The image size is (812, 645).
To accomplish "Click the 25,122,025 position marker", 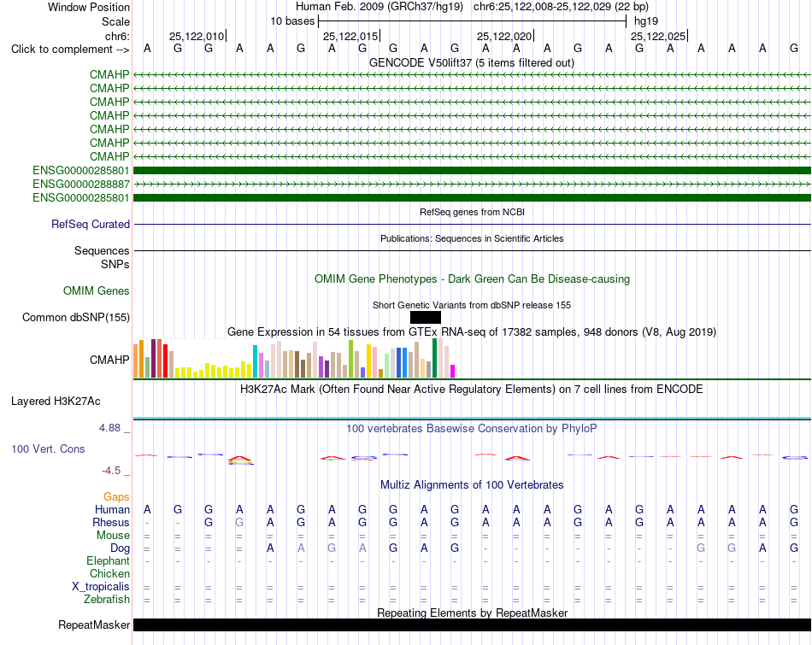I will tap(658, 36).
